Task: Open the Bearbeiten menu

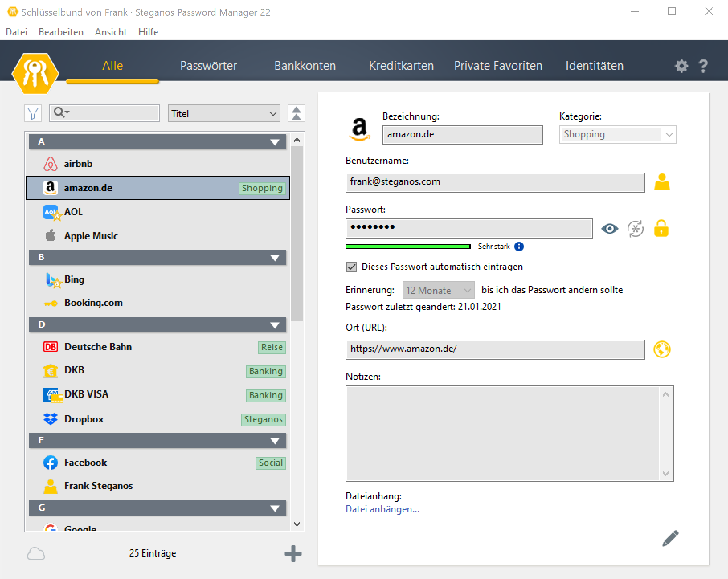Action: 61,32
